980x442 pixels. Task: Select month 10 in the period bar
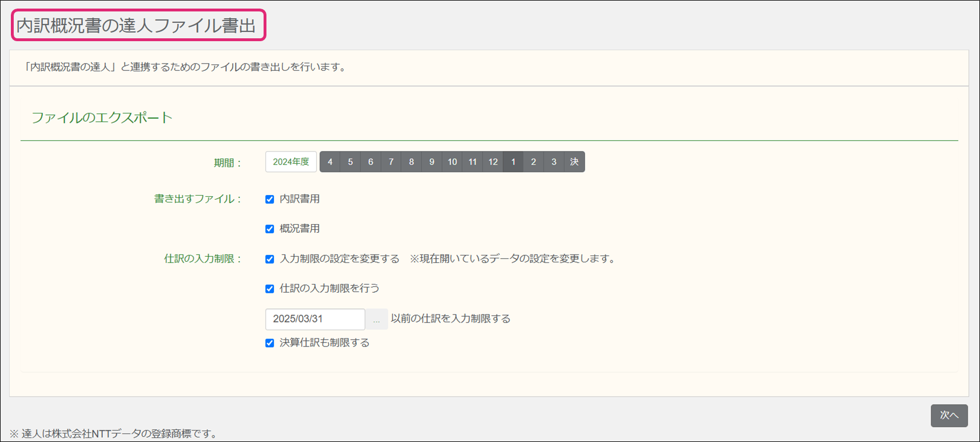click(x=452, y=162)
